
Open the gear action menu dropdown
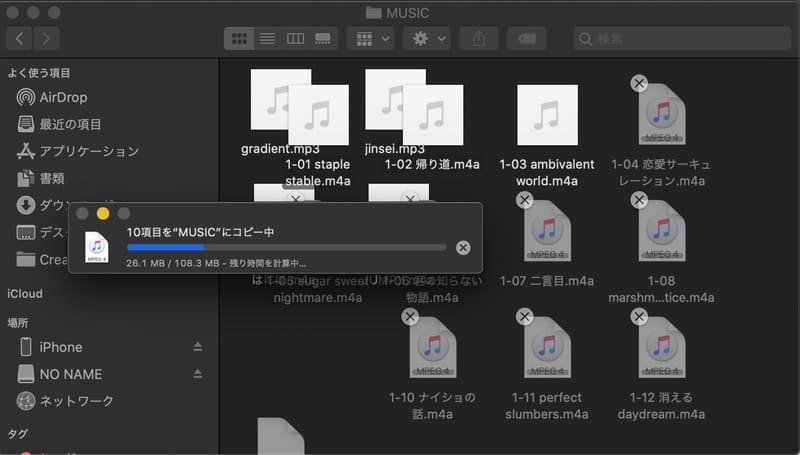[428, 39]
